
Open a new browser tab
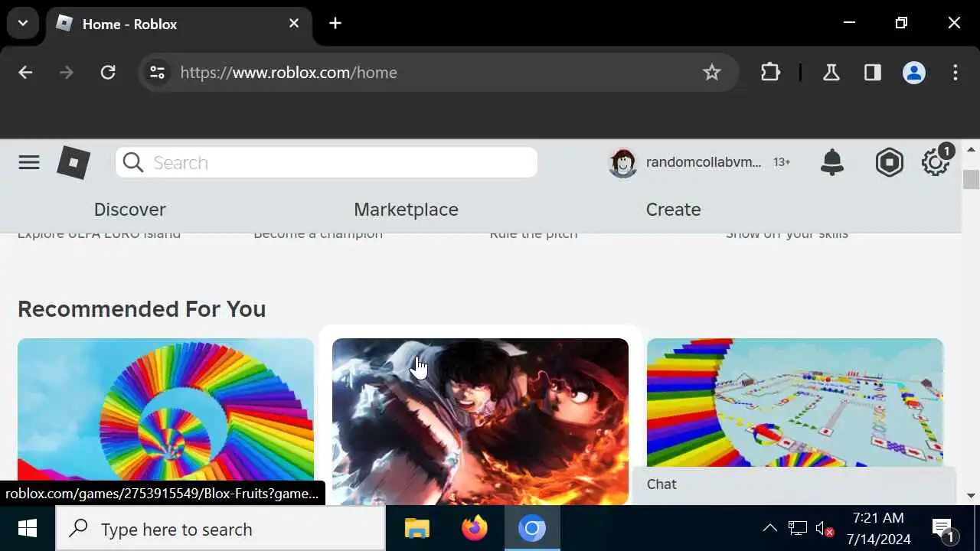click(x=335, y=24)
